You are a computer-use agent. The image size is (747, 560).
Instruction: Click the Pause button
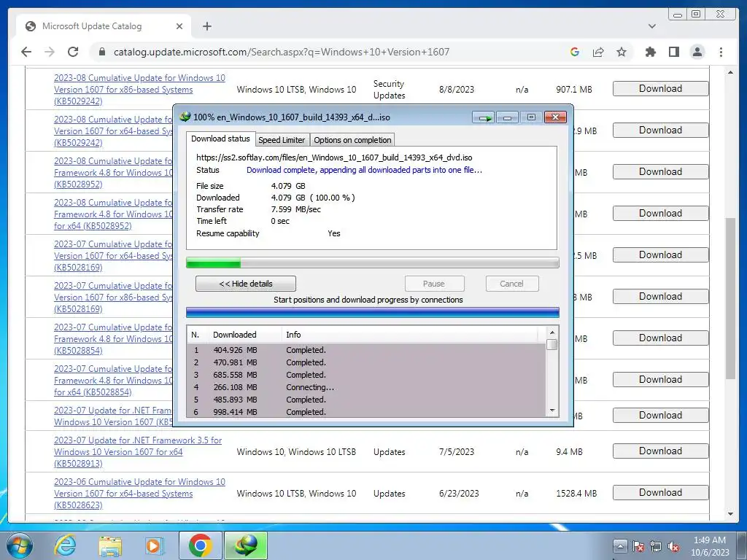click(x=434, y=284)
